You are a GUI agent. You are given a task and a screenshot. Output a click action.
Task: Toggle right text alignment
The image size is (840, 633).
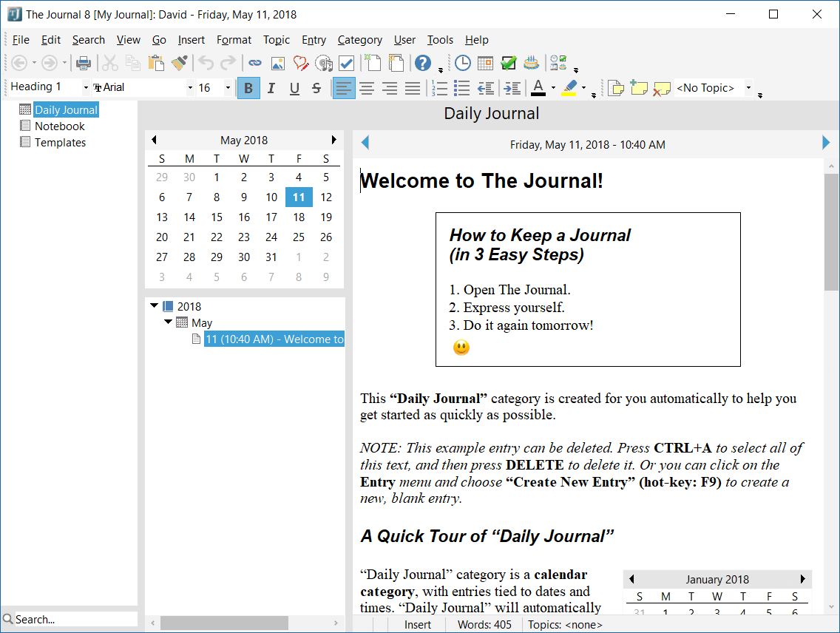coord(390,88)
